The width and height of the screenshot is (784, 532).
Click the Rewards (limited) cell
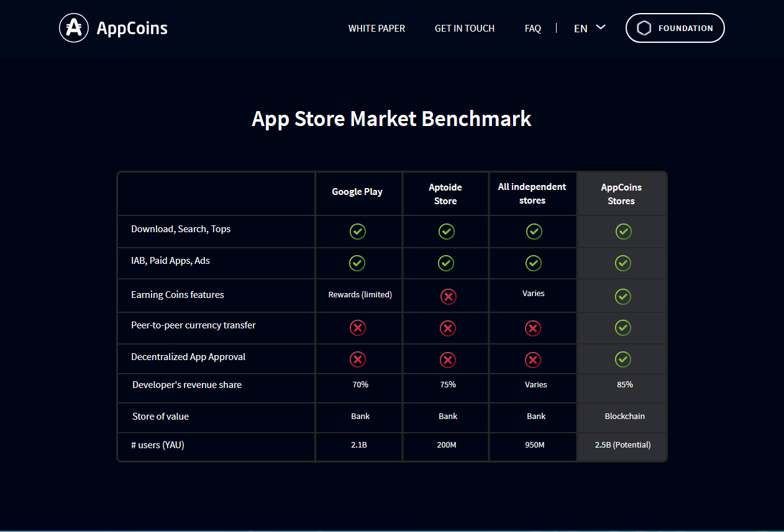pos(360,295)
